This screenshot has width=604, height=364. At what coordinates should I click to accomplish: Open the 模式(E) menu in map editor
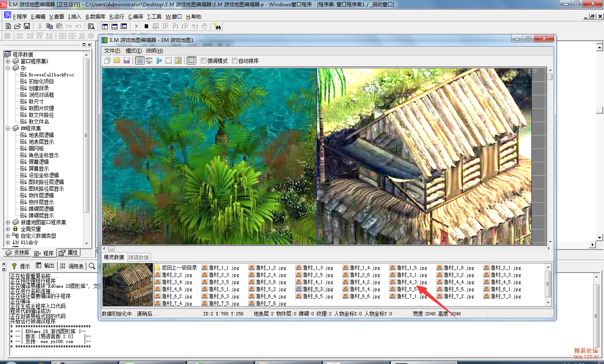pyautogui.click(x=134, y=51)
